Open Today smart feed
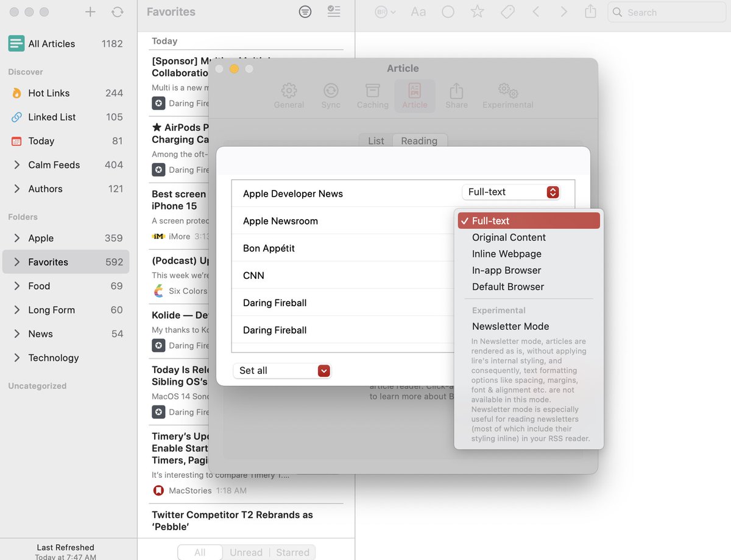731x560 pixels. pos(65,141)
